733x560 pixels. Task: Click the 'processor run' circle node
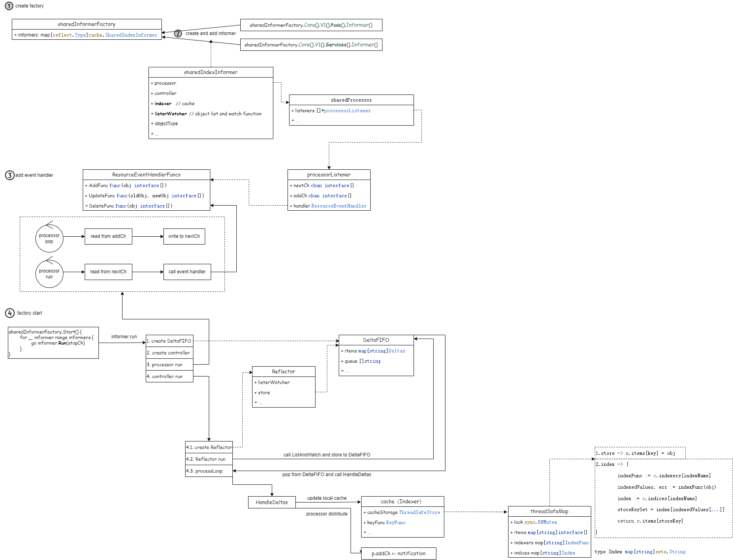(49, 274)
